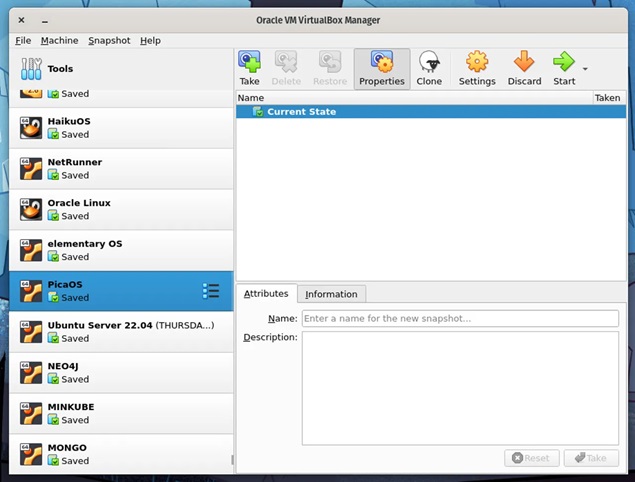Click the Name column header
This screenshot has height=482, width=635.
tap(414, 98)
